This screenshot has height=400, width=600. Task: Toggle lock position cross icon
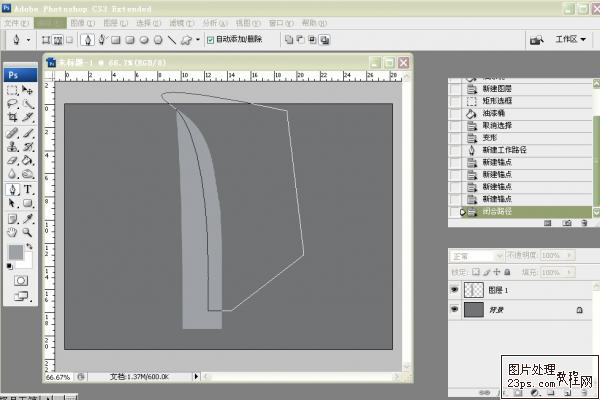click(x=497, y=272)
